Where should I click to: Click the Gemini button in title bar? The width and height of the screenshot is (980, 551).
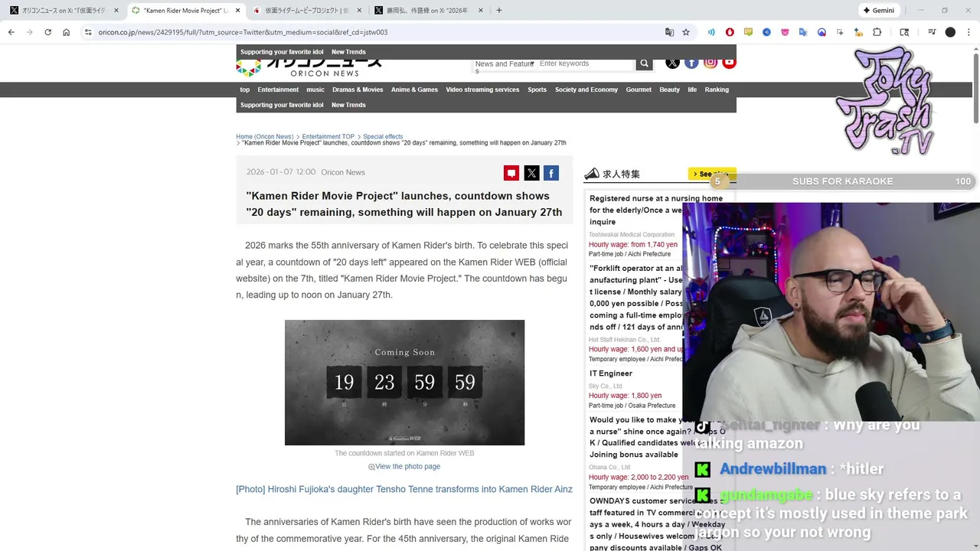pos(878,11)
